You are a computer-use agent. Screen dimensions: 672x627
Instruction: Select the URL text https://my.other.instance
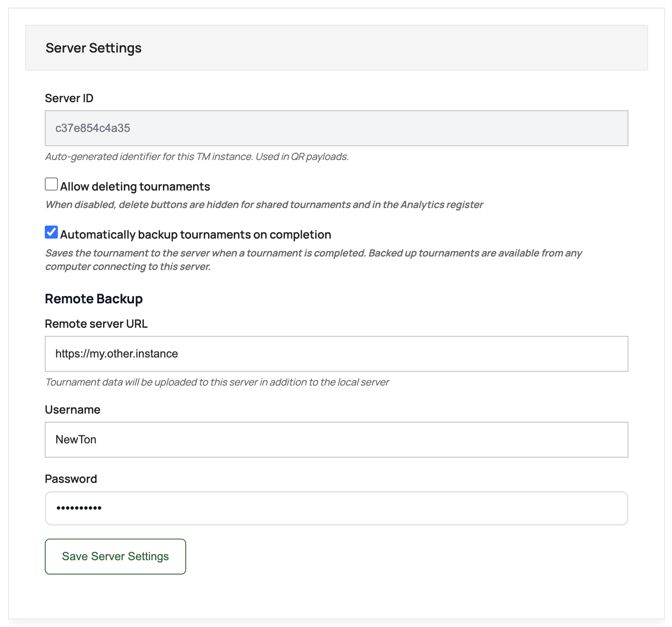(117, 354)
